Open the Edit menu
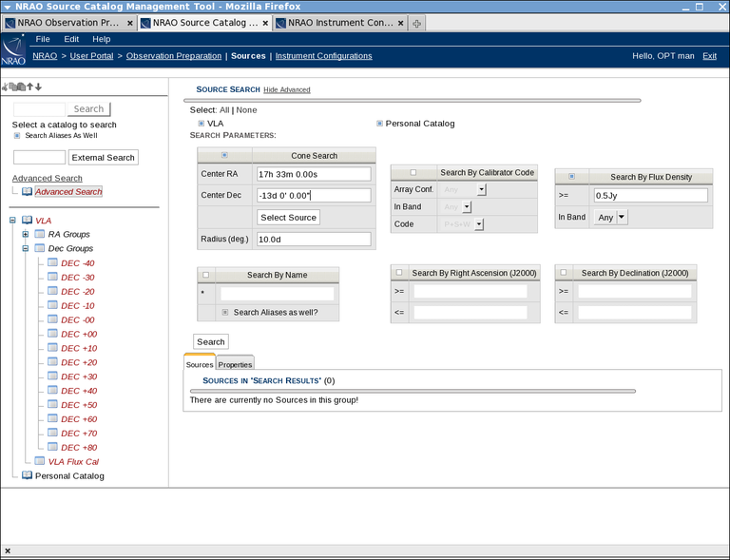The width and height of the screenshot is (730, 560). click(71, 39)
